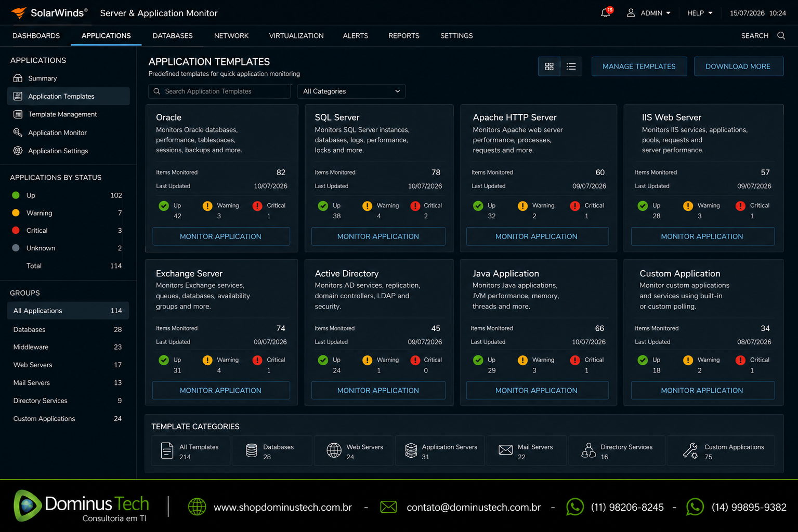This screenshot has width=798, height=532.
Task: Click MONITOR APPLICATION on IIS Web Server card
Action: pyautogui.click(x=702, y=236)
